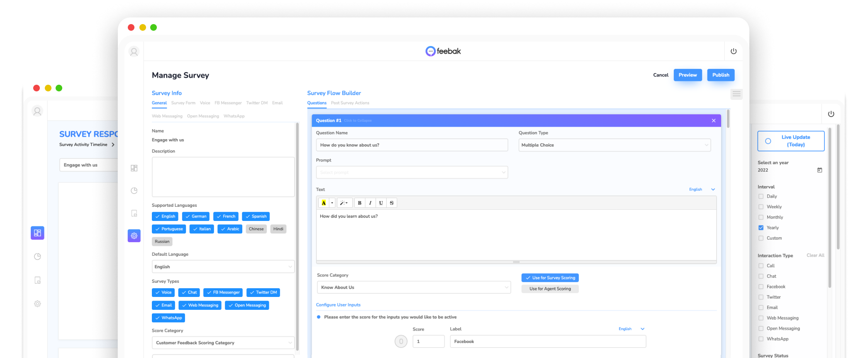Open the document search icon in left background window

(37, 280)
